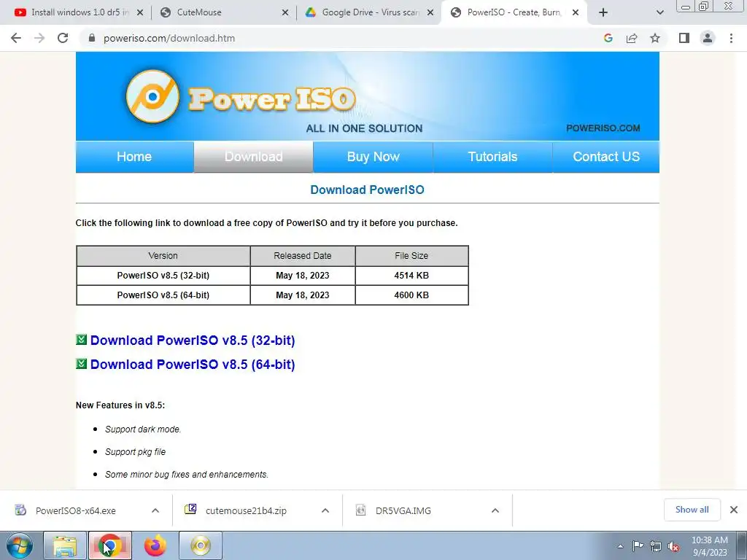The width and height of the screenshot is (747, 560).
Task: Click the Version column header
Action: (163, 256)
